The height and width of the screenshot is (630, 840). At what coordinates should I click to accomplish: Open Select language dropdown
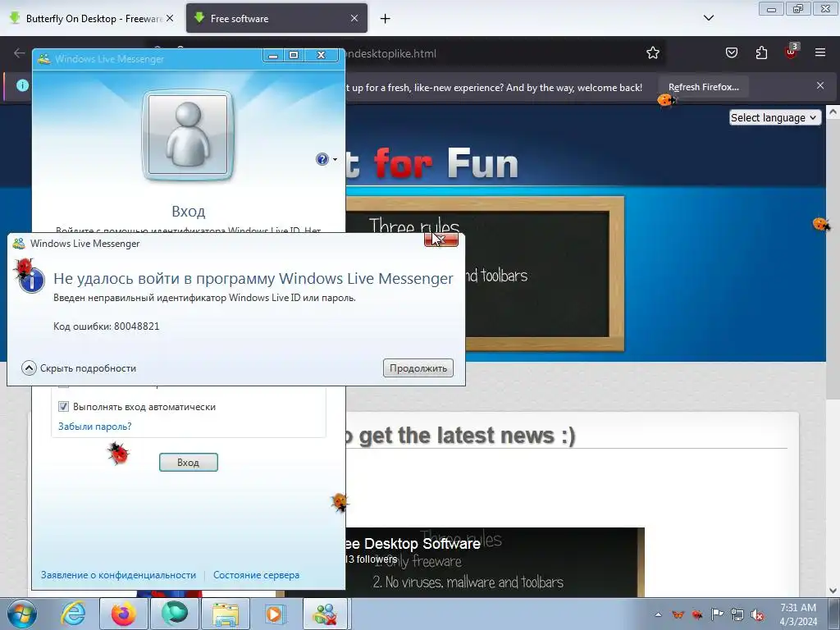(775, 118)
